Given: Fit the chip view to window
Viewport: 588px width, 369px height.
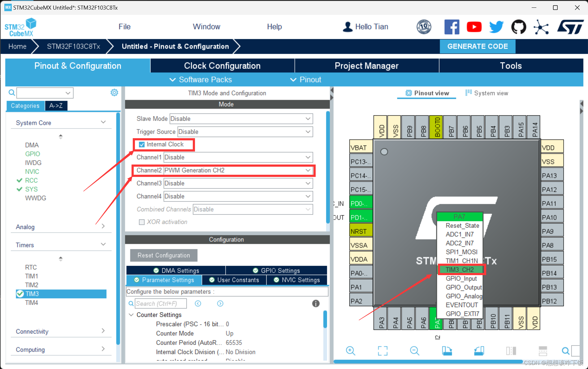Looking at the screenshot, I should [x=383, y=351].
